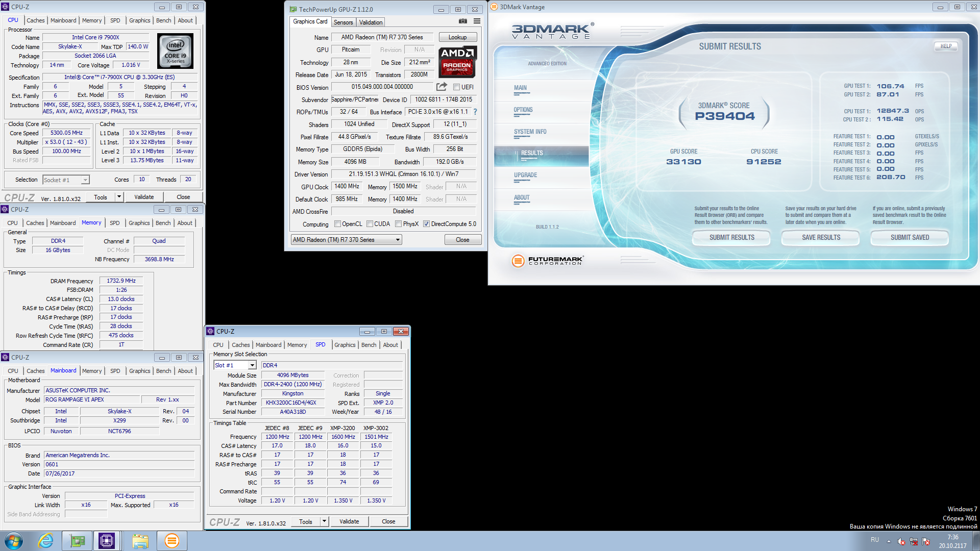980x551 pixels.
Task: Select SYSTEM INFO in 3DMark sidebar
Action: coord(530,132)
